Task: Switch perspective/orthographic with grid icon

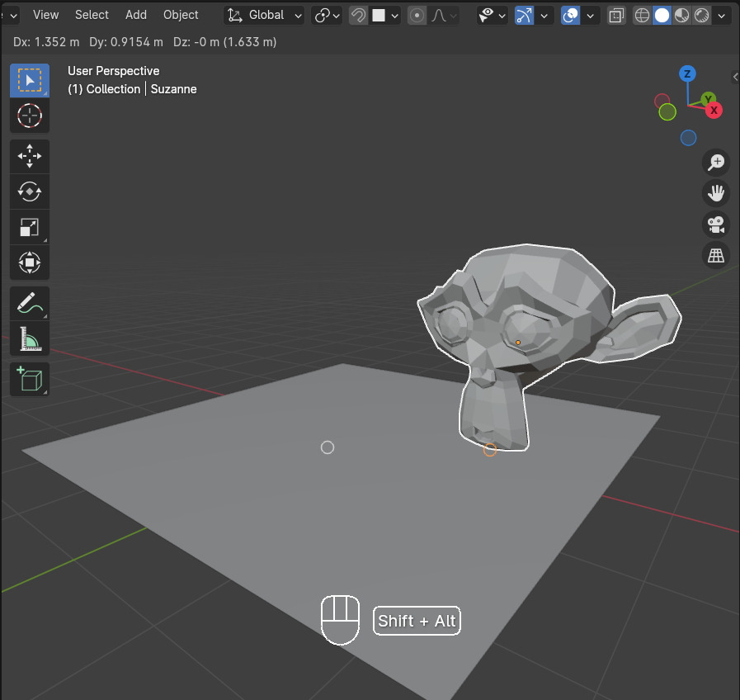Action: (716, 256)
